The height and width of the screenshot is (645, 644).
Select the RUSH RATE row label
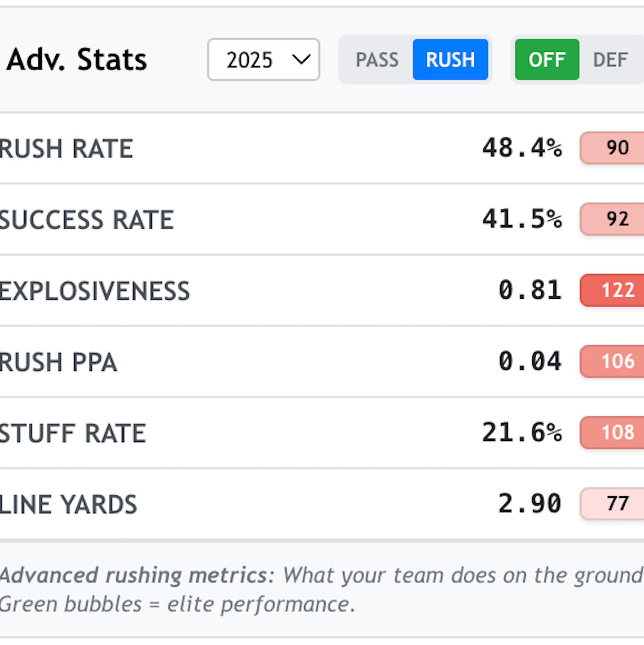(x=66, y=149)
